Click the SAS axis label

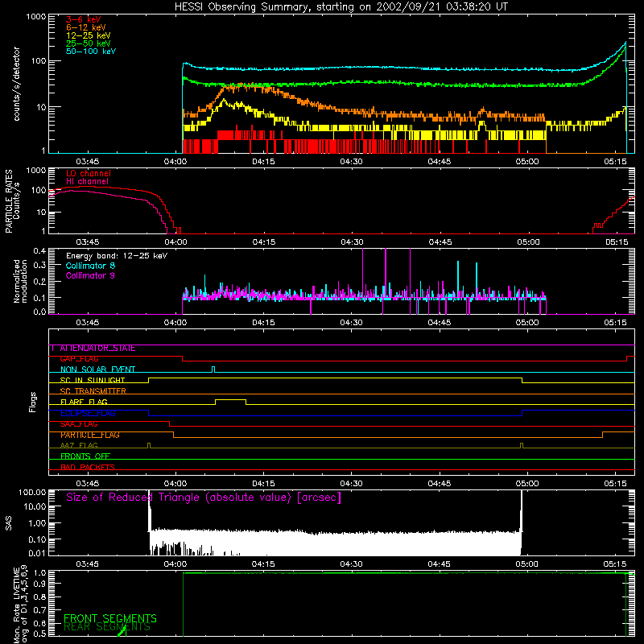coord(8,523)
